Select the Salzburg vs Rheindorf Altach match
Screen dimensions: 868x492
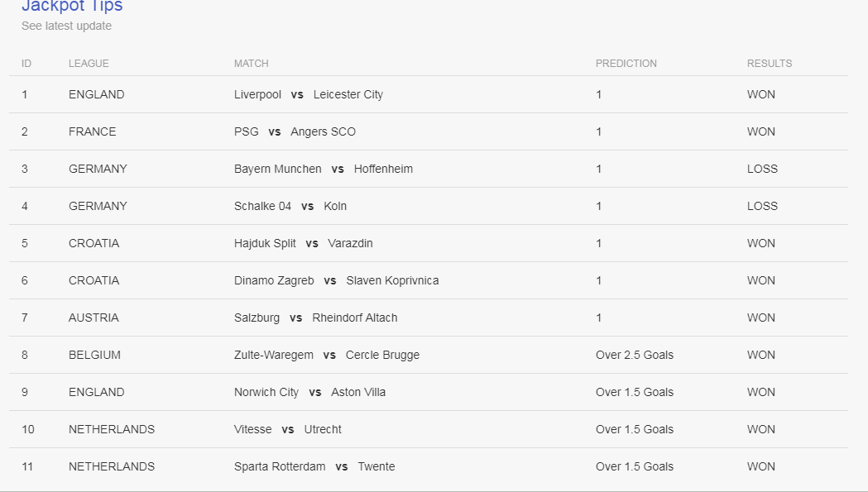(x=315, y=318)
